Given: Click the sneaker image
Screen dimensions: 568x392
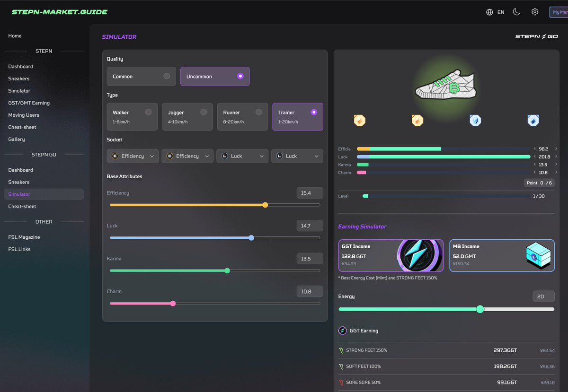Looking at the screenshot, I should point(445,85).
